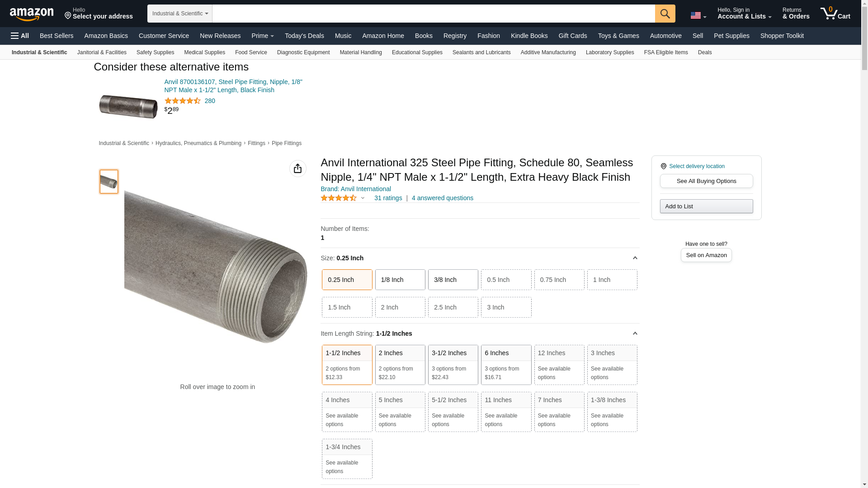
Task: Click the share icon on product image
Action: (297, 169)
